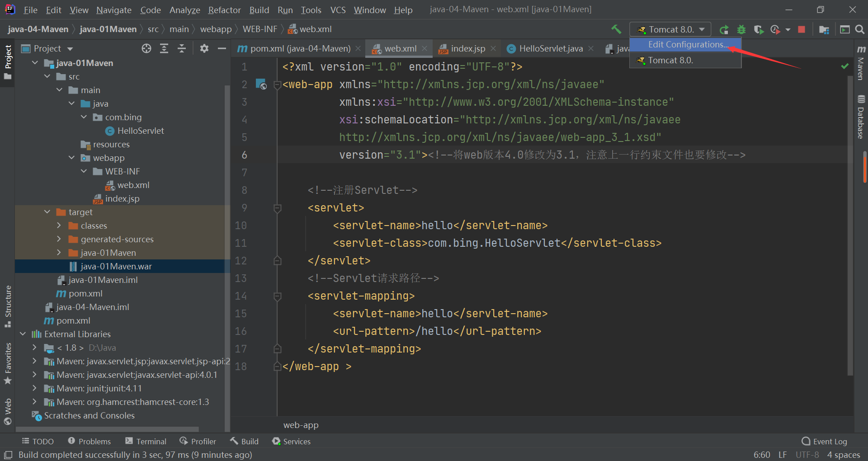Expand the External Libraries node
Image resolution: width=868 pixels, height=461 pixels.
23,334
